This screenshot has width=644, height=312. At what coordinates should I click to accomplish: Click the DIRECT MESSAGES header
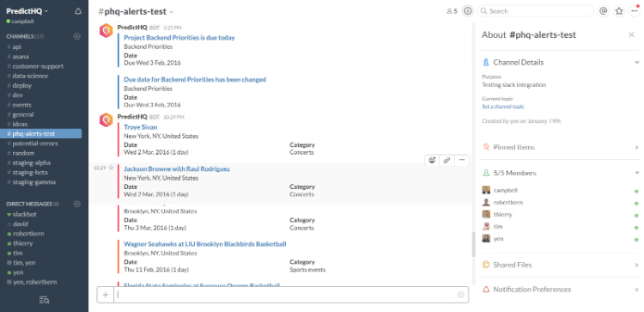(33, 204)
